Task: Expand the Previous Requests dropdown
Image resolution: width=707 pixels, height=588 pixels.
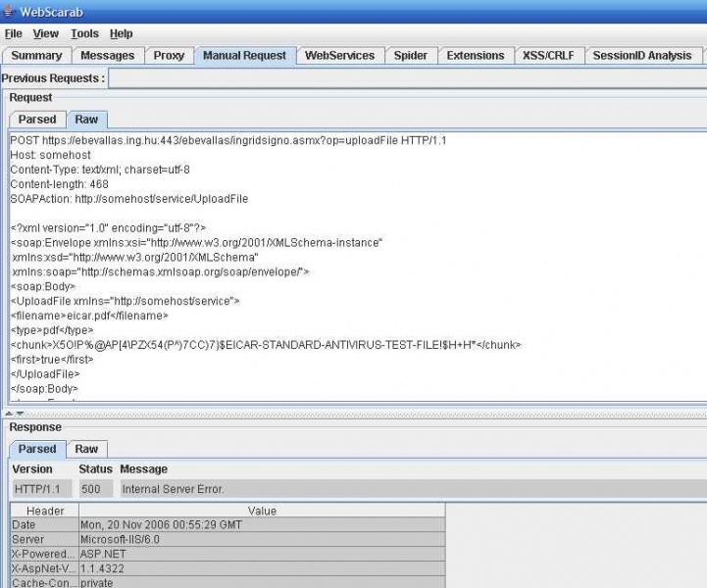Action: [406, 78]
